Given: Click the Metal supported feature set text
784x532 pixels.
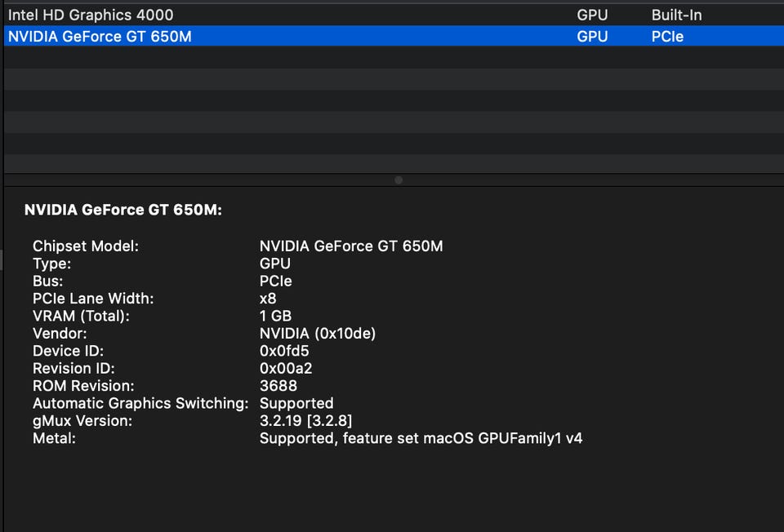Looking at the screenshot, I should pos(421,438).
